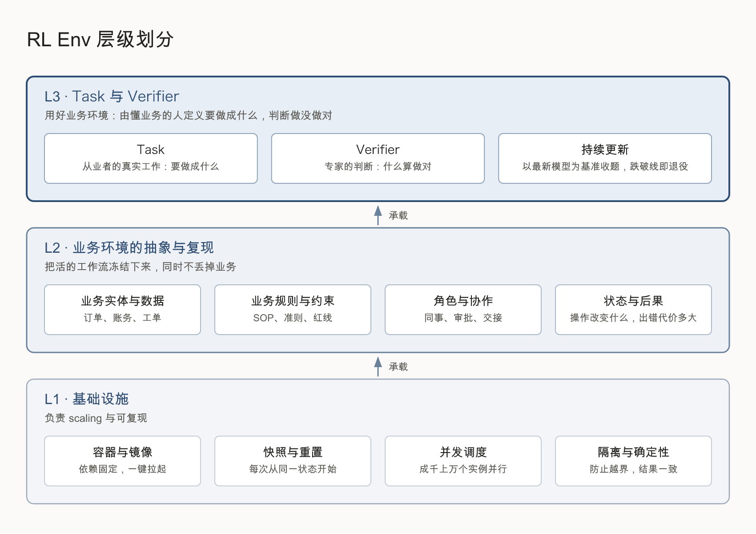Screen dimensions: 756x534
Task: Select the 业务实体与数据 card
Action: point(122,310)
